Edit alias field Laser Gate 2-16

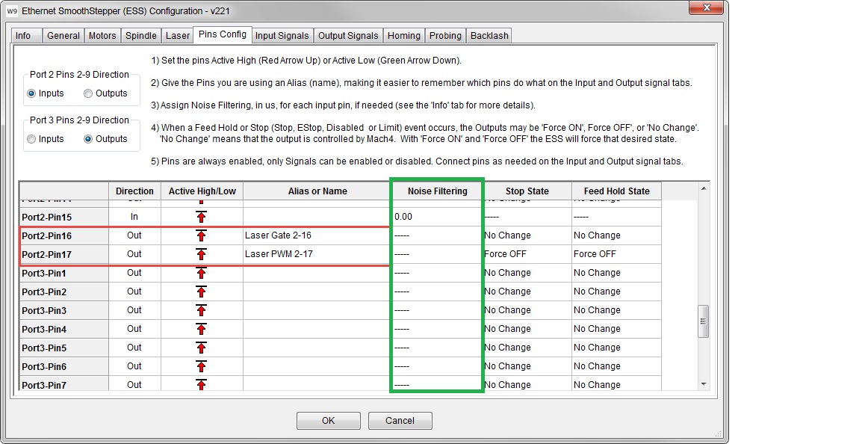click(x=317, y=236)
